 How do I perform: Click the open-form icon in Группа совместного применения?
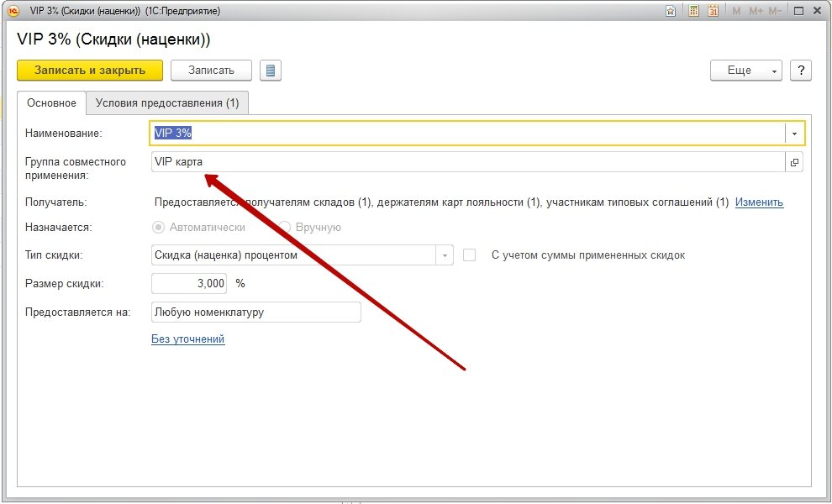[x=794, y=162]
